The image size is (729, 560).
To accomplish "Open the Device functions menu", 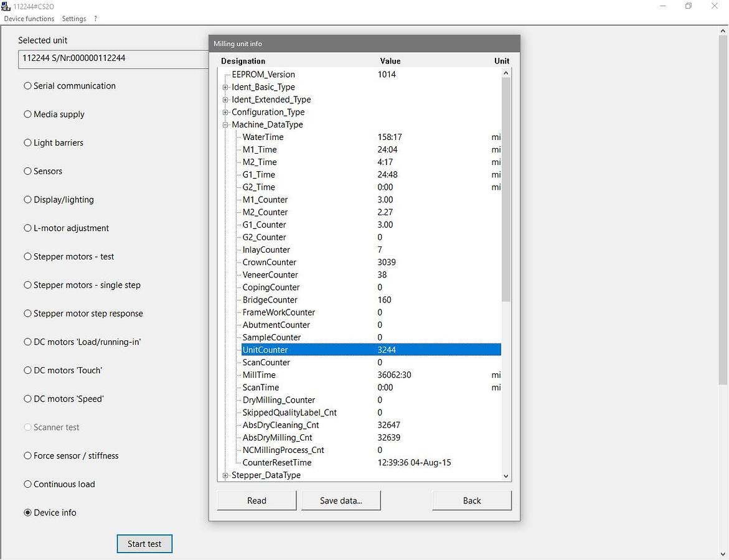I will click(x=29, y=19).
